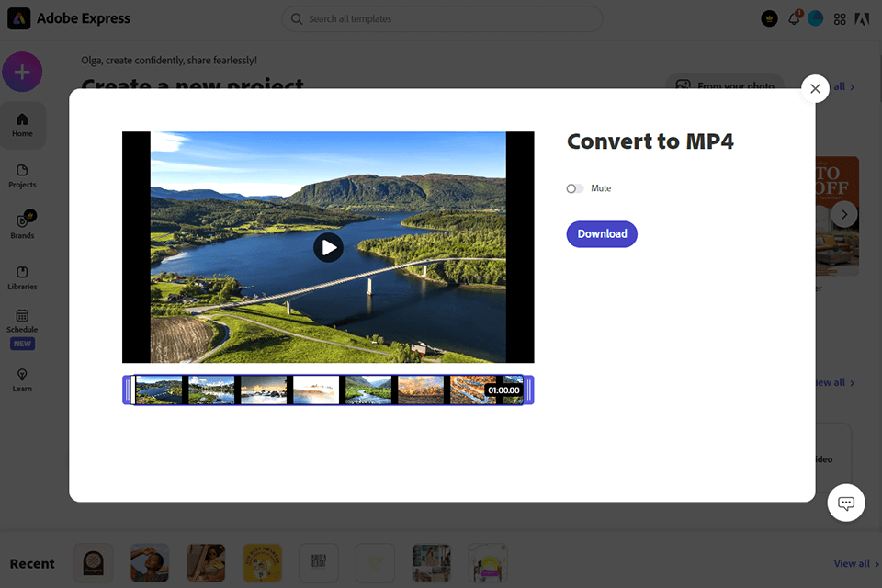Select the orange autumn timeline frame

pyautogui.click(x=421, y=390)
